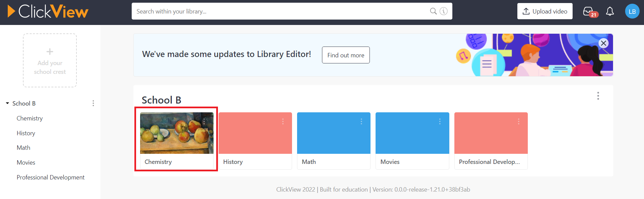This screenshot has height=199, width=644.
Task: Open the LB user avatar menu
Action: [x=632, y=11]
